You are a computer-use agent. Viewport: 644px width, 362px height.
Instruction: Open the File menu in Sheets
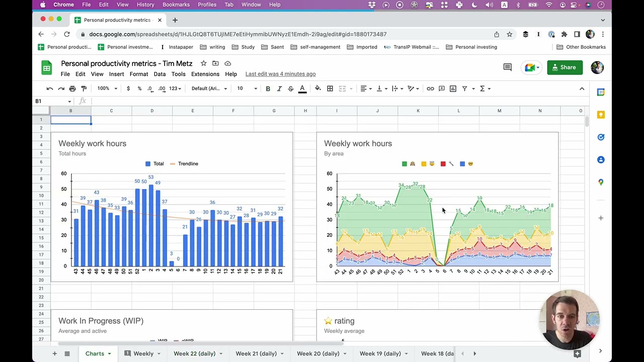[65, 74]
